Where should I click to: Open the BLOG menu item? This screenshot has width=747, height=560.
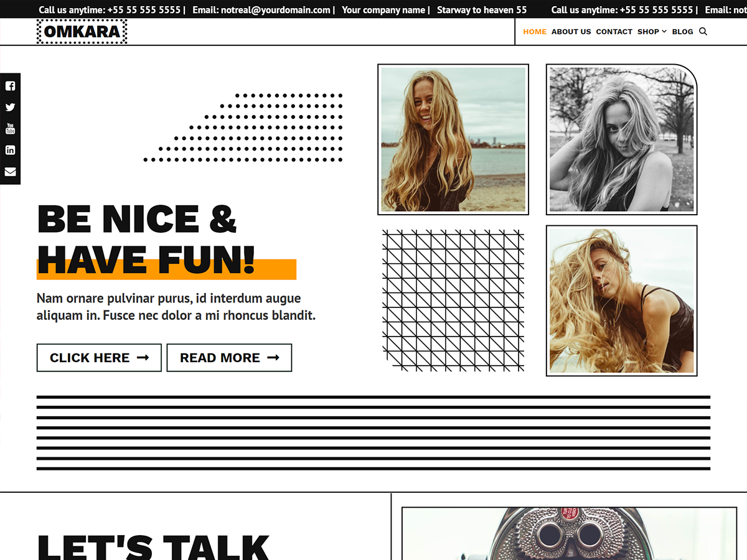(x=682, y=32)
